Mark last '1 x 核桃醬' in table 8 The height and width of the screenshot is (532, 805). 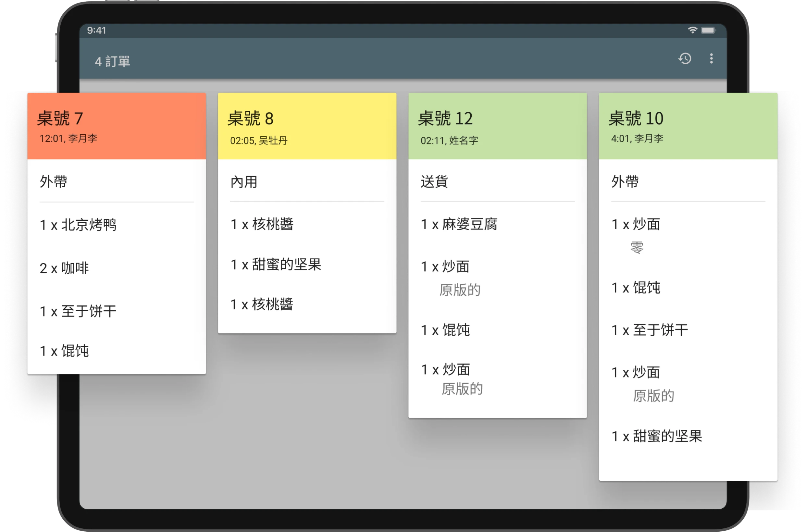[x=262, y=304]
